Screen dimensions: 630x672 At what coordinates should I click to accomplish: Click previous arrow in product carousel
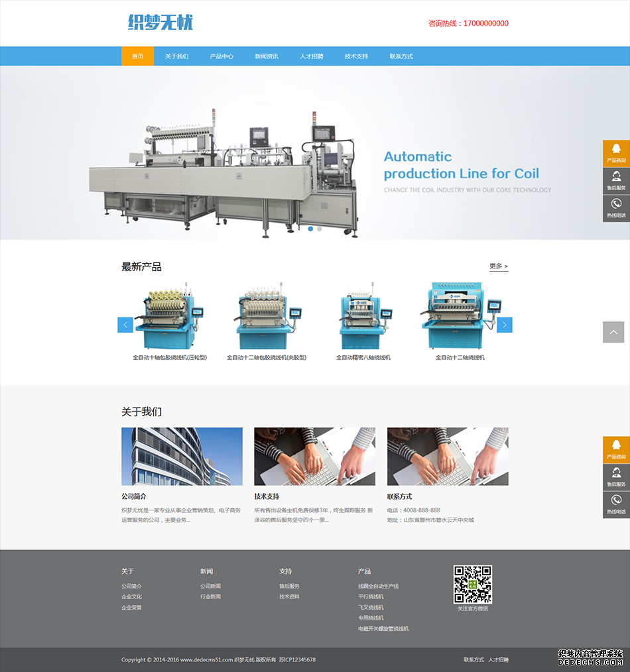coord(125,325)
